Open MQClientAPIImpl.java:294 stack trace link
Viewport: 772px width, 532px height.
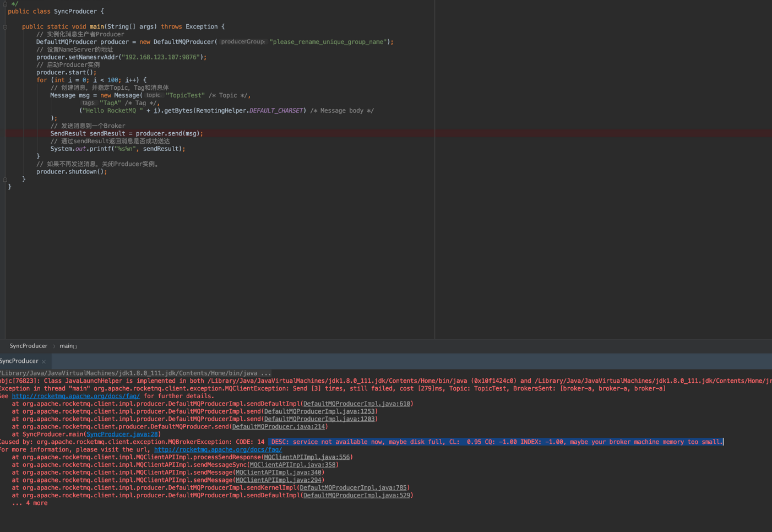click(x=278, y=480)
